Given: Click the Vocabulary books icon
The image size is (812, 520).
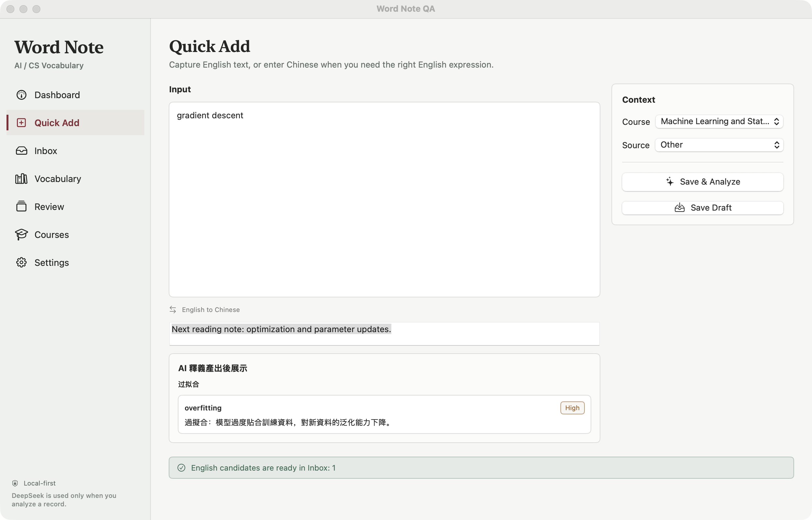Looking at the screenshot, I should [21, 179].
